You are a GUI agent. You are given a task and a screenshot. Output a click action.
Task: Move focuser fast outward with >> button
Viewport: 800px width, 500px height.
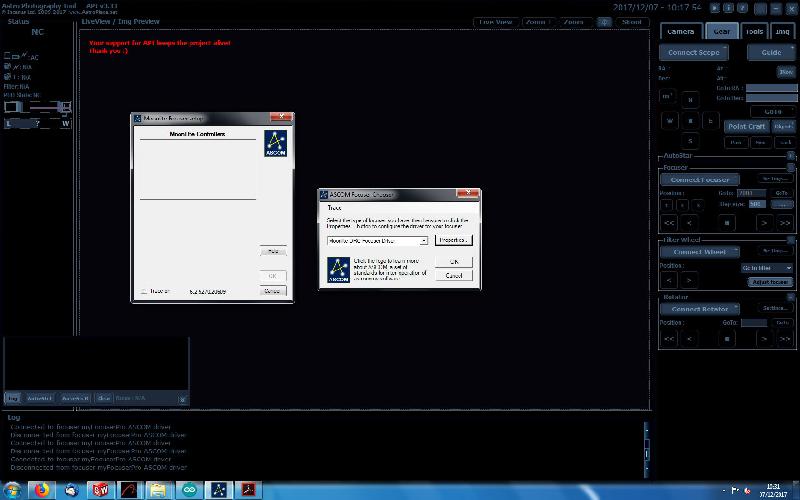point(785,223)
